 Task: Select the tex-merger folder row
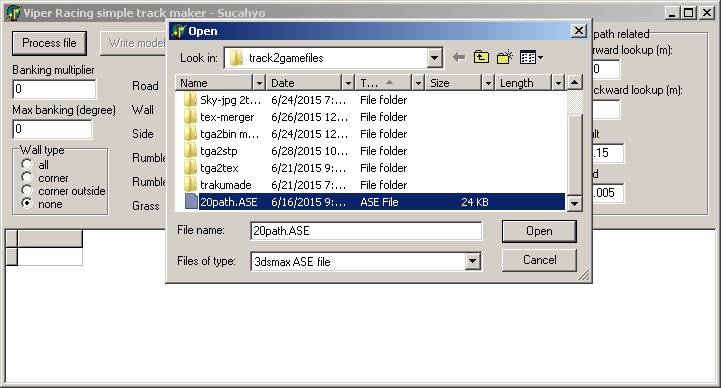[x=371, y=117]
